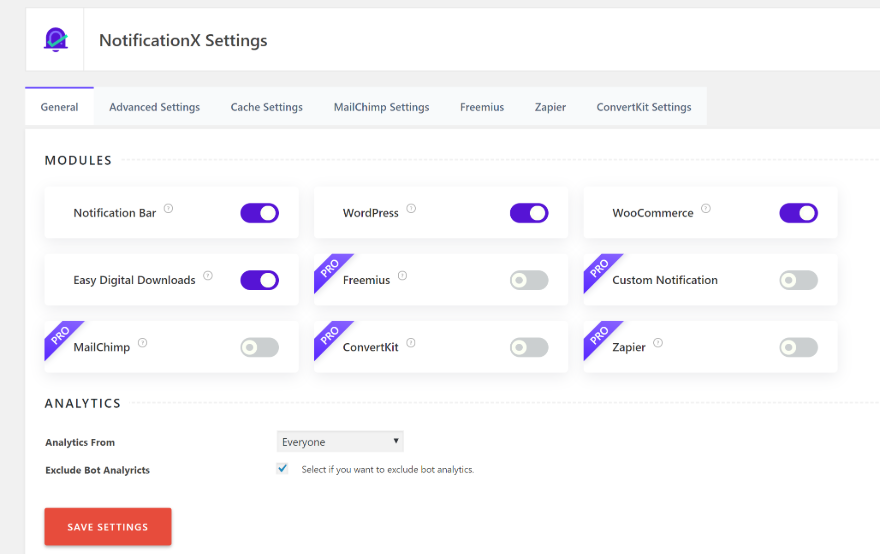The image size is (880, 554).
Task: Click 'Select if you want to exclude bot analytics' text
Action: click(x=388, y=469)
